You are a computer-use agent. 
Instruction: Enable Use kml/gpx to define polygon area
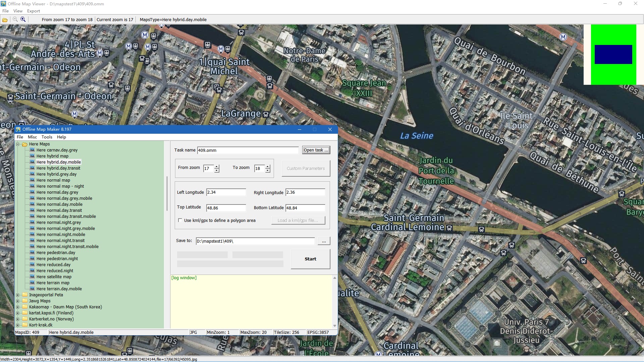(180, 220)
